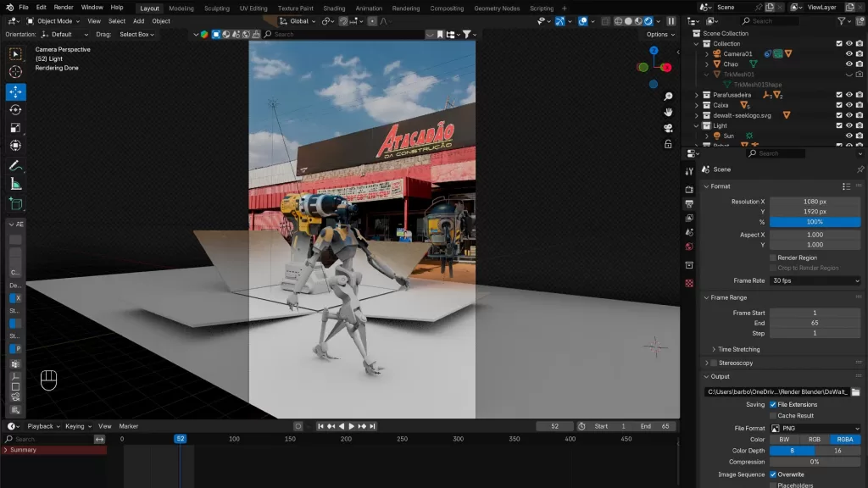This screenshot has height=488, width=868.
Task: Browse output folder icon
Action: click(855, 391)
